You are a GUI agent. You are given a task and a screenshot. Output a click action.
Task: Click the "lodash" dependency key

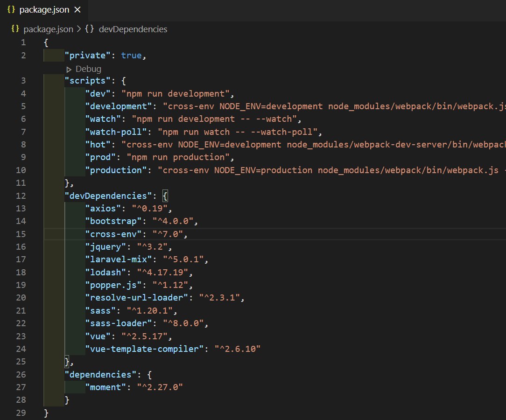(x=106, y=272)
